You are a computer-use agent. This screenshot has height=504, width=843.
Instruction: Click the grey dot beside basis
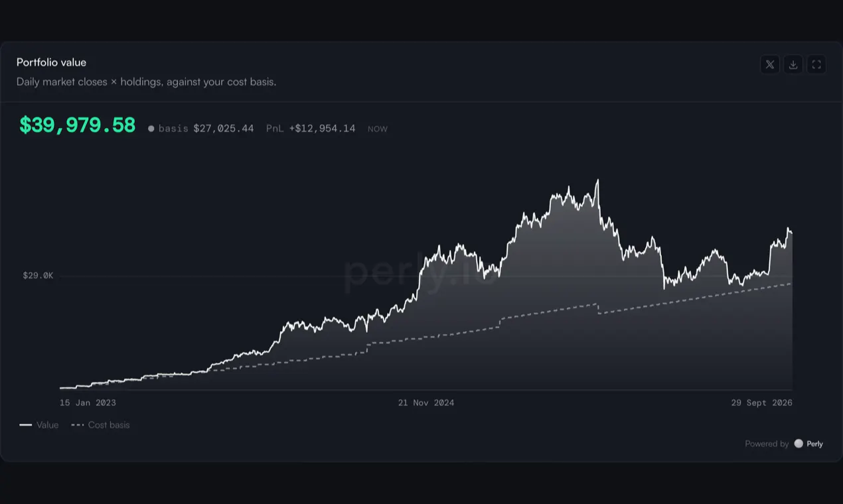tap(151, 129)
